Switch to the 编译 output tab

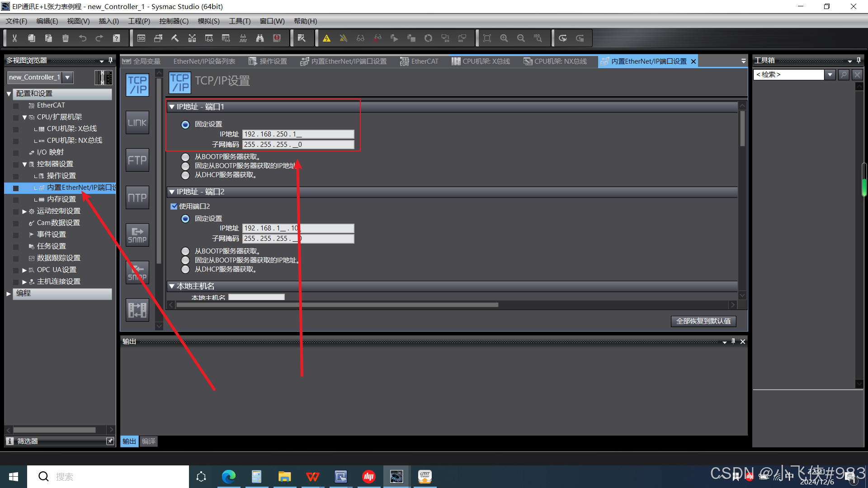click(148, 441)
